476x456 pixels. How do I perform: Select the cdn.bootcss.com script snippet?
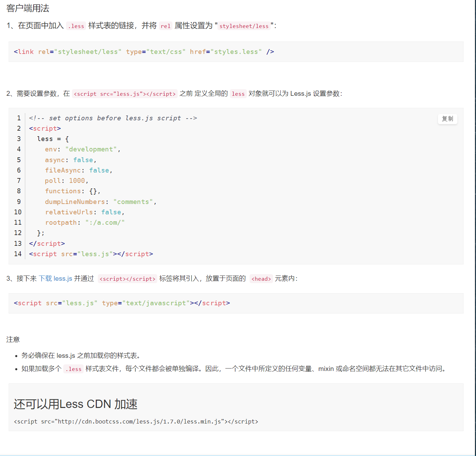[136, 421]
